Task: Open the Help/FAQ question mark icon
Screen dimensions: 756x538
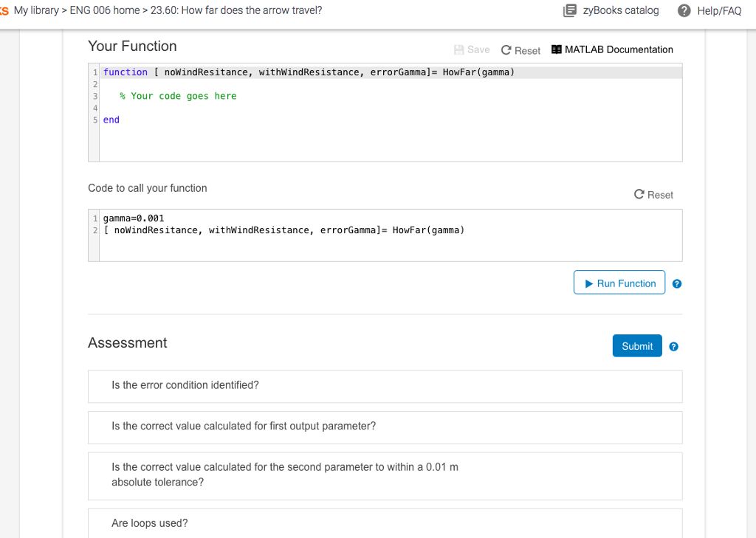Action: [686, 10]
